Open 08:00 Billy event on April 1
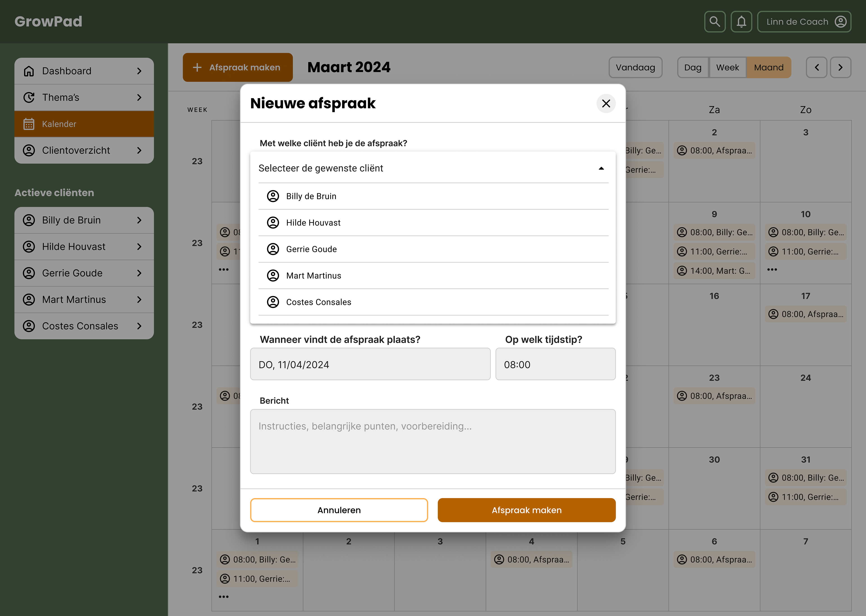The image size is (866, 616). [x=258, y=559]
